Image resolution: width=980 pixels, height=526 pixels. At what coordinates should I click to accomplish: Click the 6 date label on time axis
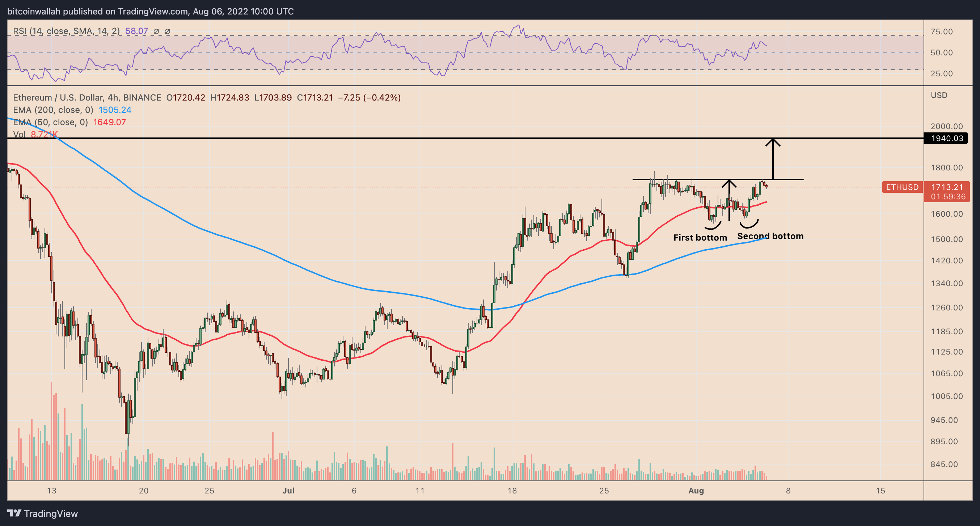354,491
